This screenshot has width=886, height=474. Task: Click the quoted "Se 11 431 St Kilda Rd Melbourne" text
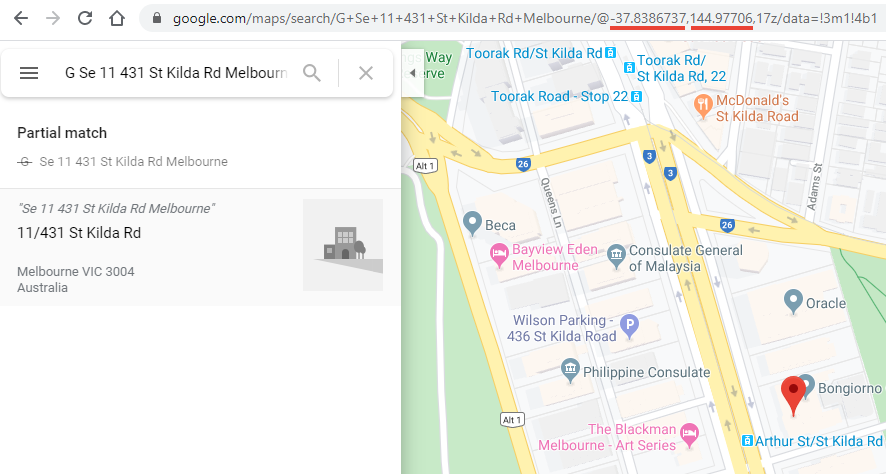pyautogui.click(x=116, y=208)
